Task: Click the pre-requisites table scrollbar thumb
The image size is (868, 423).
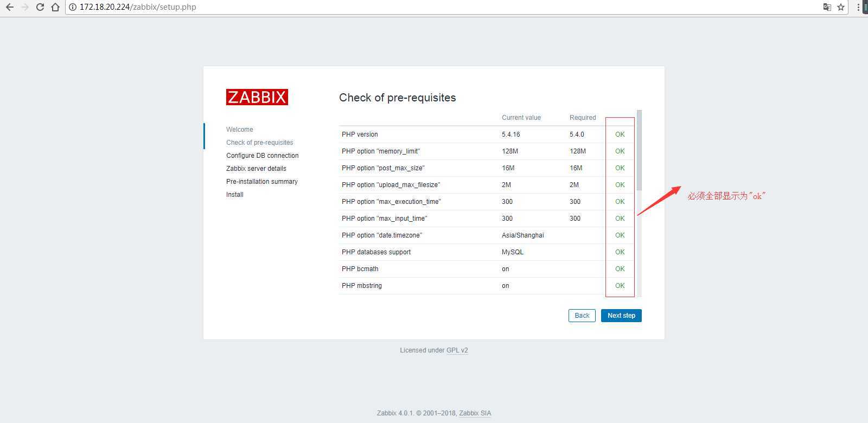Action: click(639, 150)
